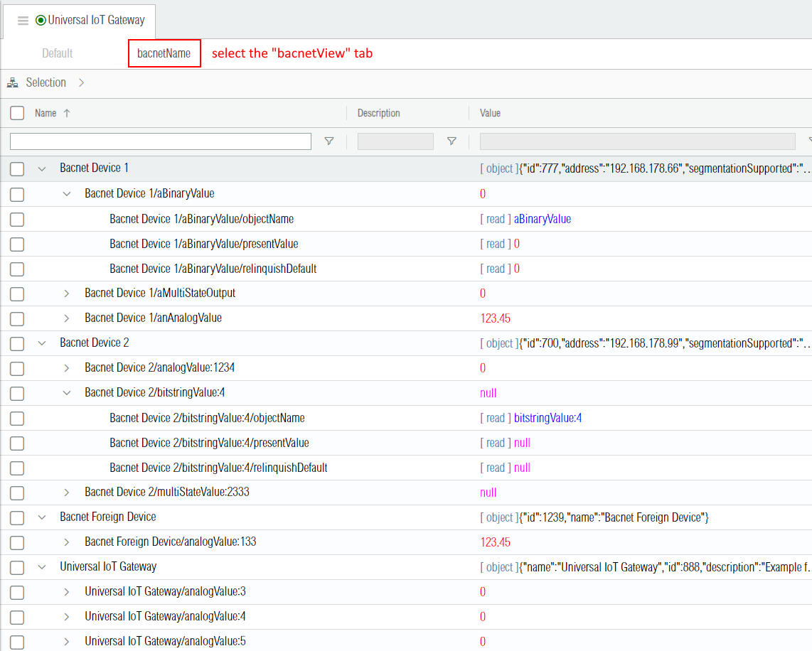Click the read link for aBinaryValue/objectName
The height and width of the screenshot is (651, 812).
pyautogui.click(x=495, y=219)
